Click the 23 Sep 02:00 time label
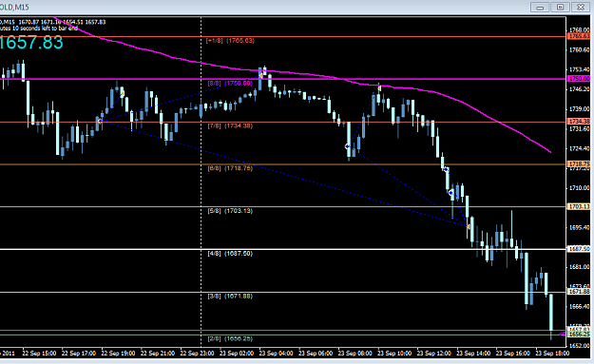Image resolution: width=594 pixels, height=364 pixels. click(237, 353)
